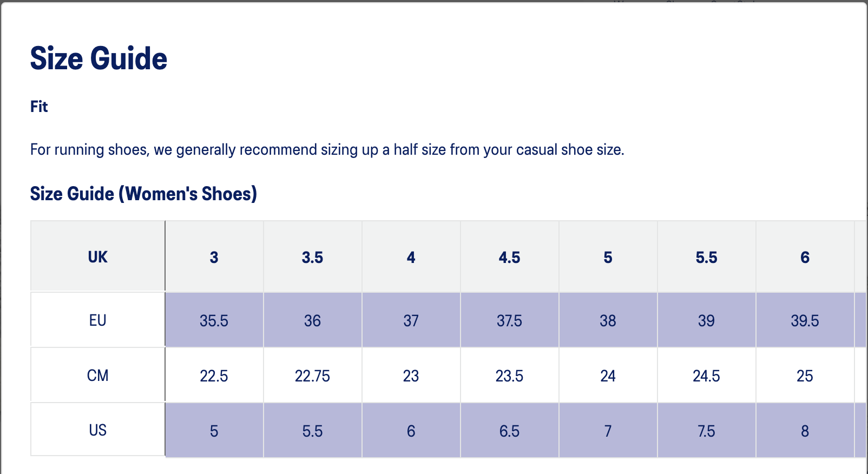Click the running shoes sizing recommendation text
This screenshot has width=868, height=474.
[x=327, y=149]
